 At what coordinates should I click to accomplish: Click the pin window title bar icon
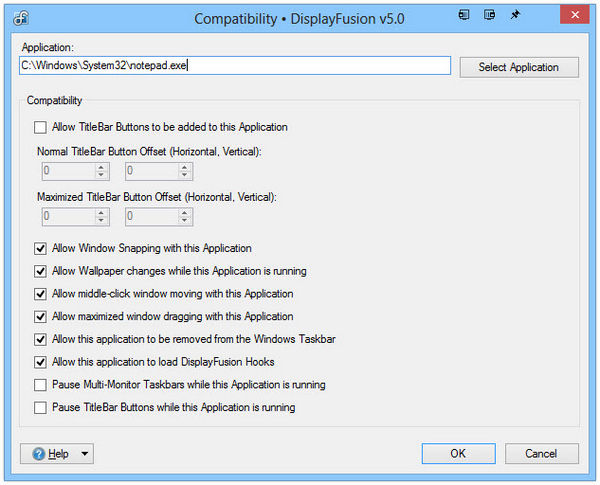(515, 15)
